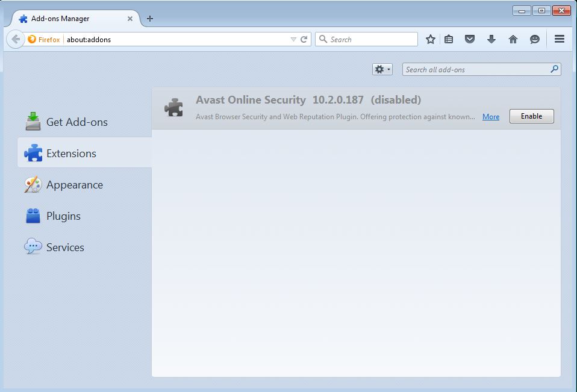
Task: Open a new tab with plus button
Action: pos(150,19)
